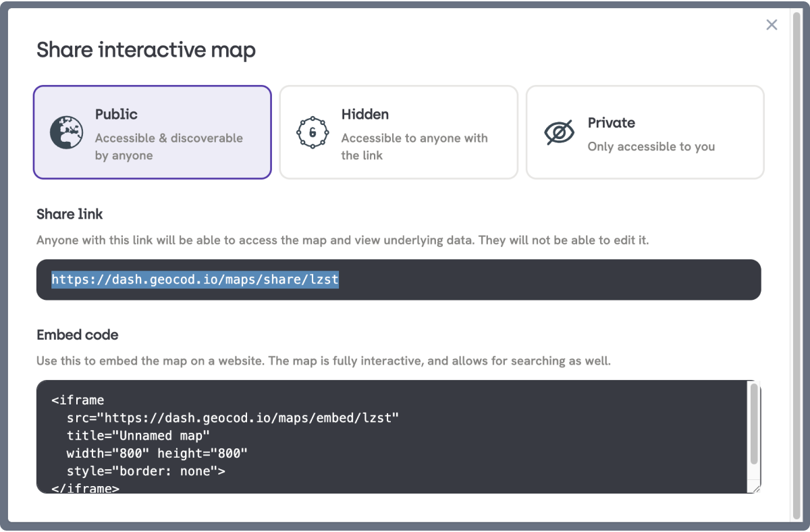Click the title="Unnamed map" line
Viewport: 810px width, 532px height.
tap(138, 435)
